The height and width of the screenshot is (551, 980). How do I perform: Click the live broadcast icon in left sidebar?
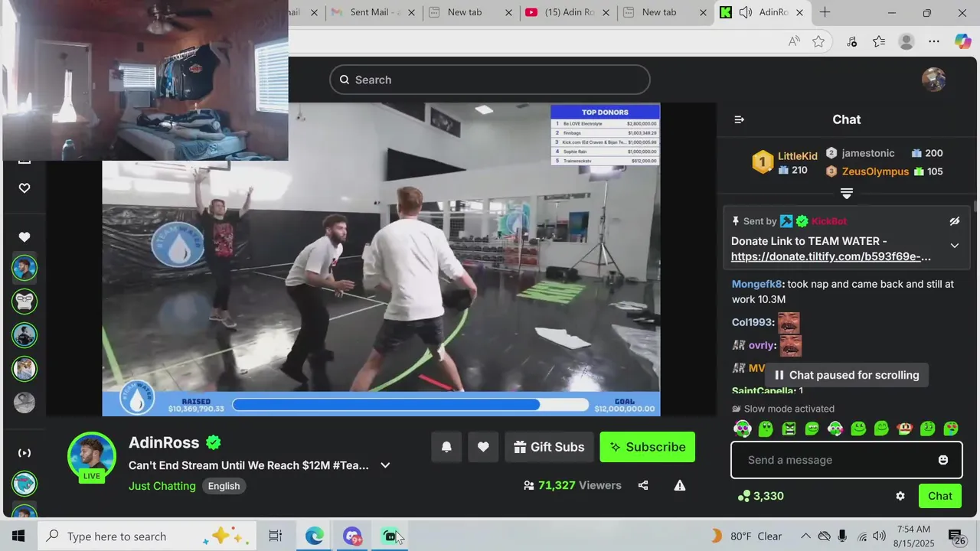point(24,452)
